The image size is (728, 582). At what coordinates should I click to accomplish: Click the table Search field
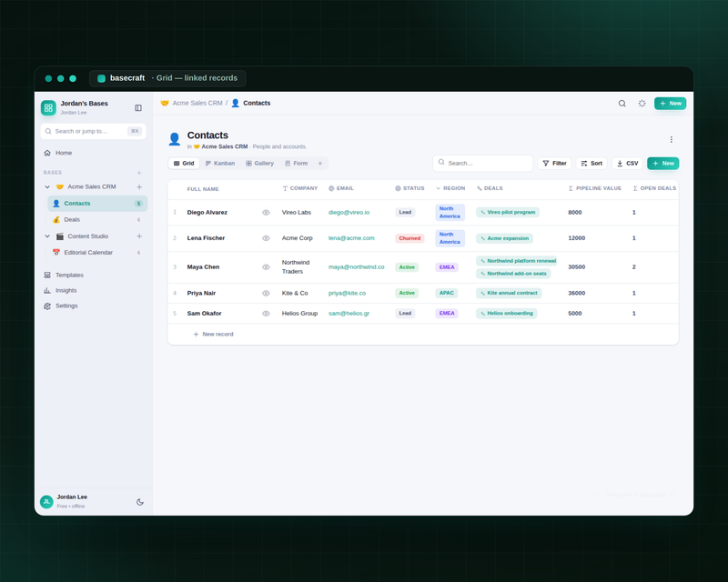coord(483,164)
